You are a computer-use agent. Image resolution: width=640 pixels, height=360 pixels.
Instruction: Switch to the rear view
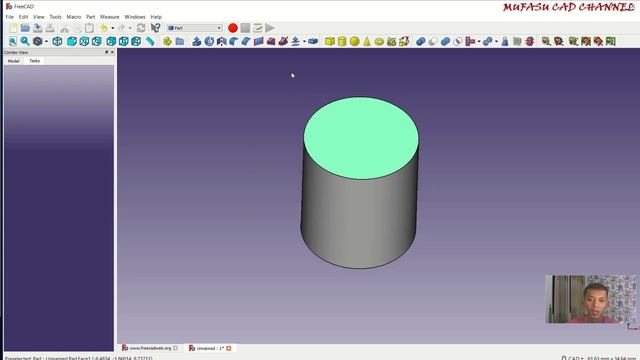coord(111,41)
